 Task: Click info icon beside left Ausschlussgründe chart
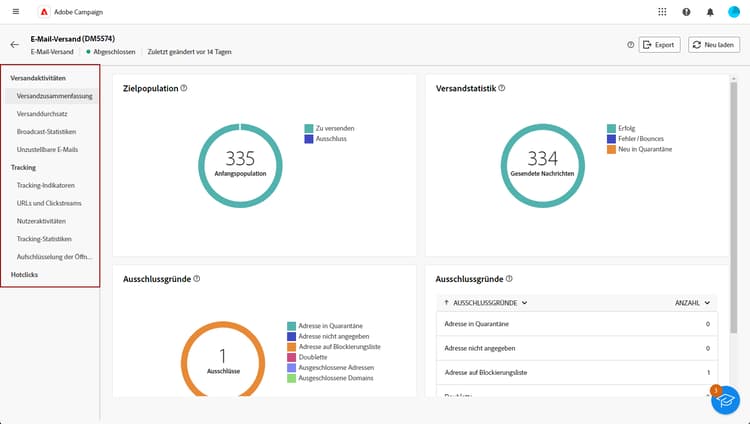(x=197, y=279)
